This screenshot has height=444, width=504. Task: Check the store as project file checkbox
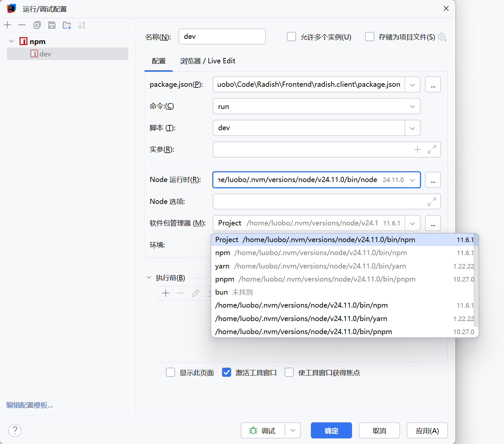[x=369, y=37]
